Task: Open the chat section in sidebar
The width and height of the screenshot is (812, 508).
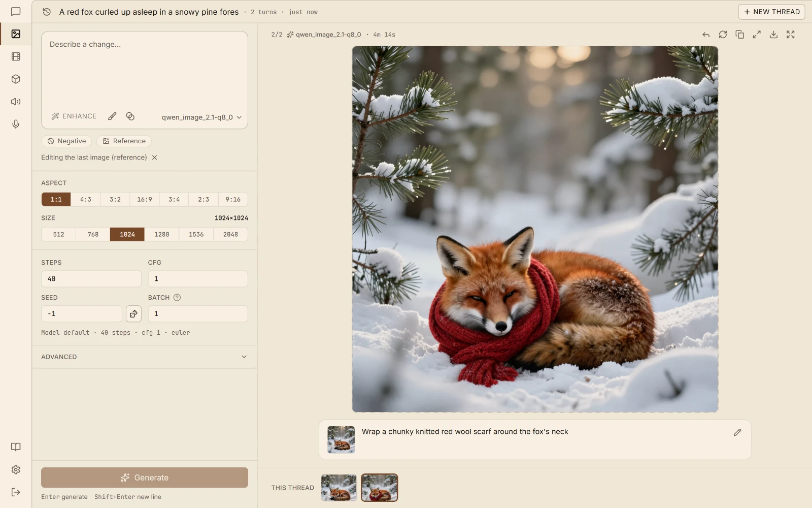Action: (x=16, y=11)
